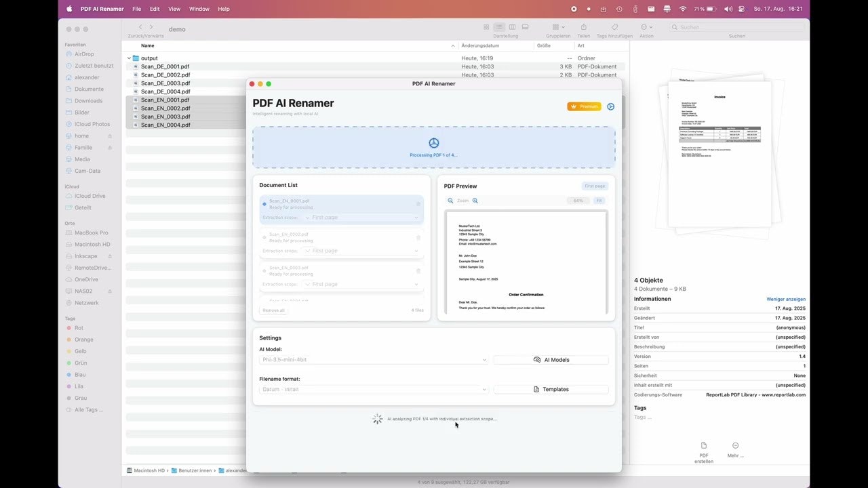Click the Finder Suchen search field

point(737,27)
